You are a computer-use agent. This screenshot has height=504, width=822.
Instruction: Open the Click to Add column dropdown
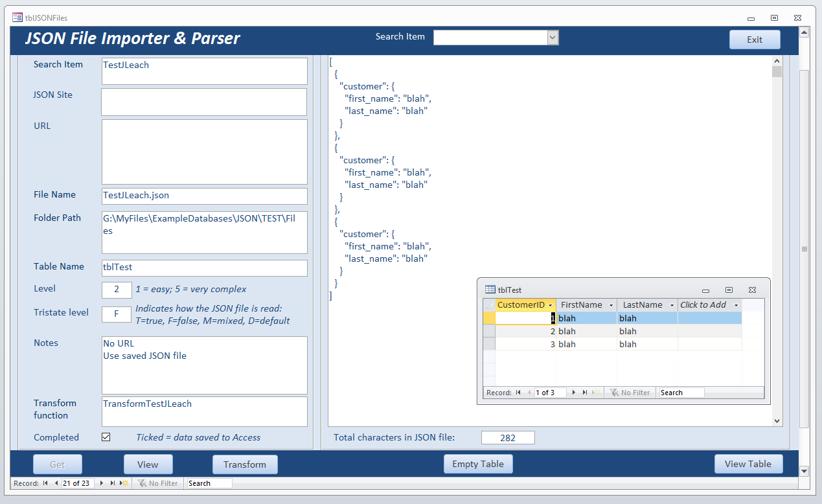(736, 305)
